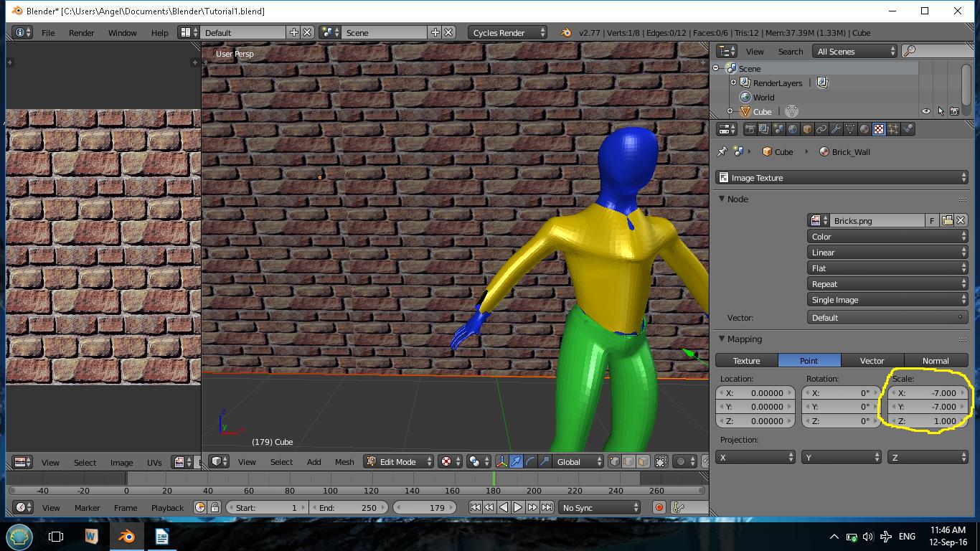Viewport: 980px width, 551px height.
Task: Click the current frame field showing 179
Action: tap(424, 508)
